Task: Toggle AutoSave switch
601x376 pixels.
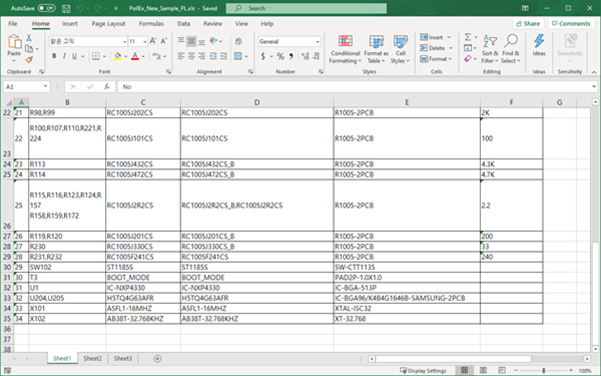Action: pos(46,8)
